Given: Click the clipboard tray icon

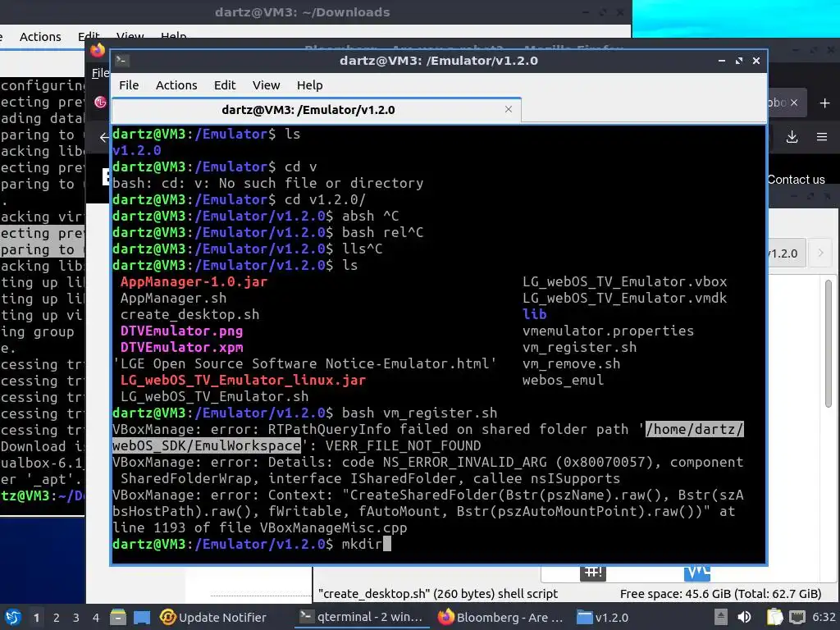Looking at the screenshot, I should point(774,618).
